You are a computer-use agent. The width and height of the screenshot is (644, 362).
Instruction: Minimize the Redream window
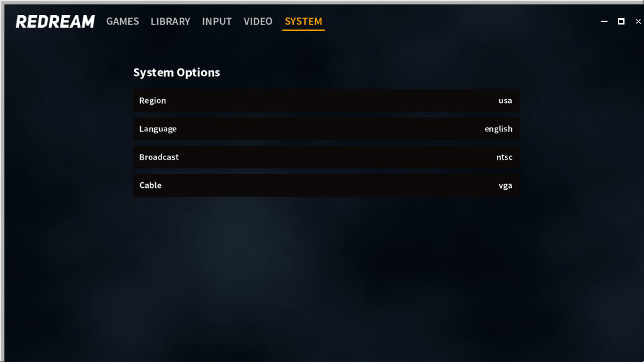[604, 21]
